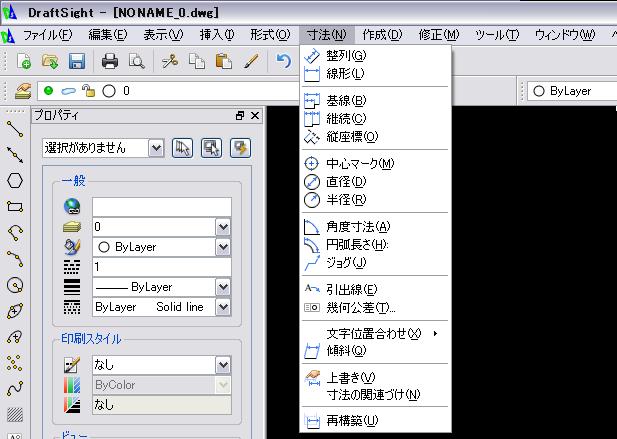Open the ByLayer Solid line dropdown
617x439 pixels.
coord(223,307)
